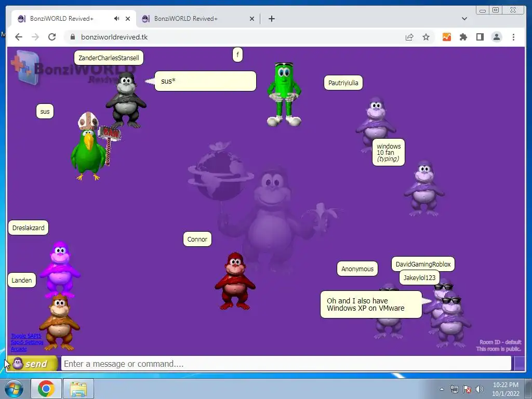Click the black gorilla saying sus*

[x=126, y=100]
